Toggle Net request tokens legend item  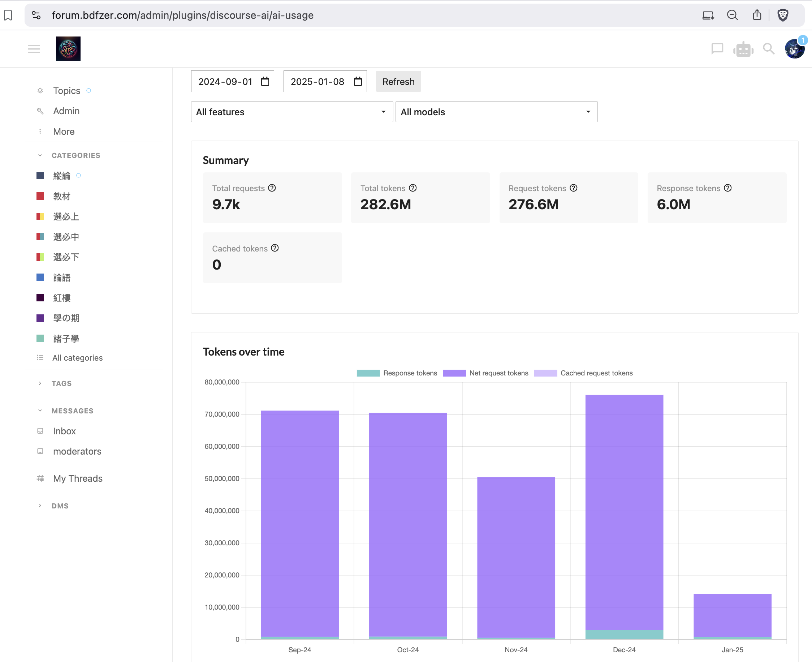[x=485, y=373]
